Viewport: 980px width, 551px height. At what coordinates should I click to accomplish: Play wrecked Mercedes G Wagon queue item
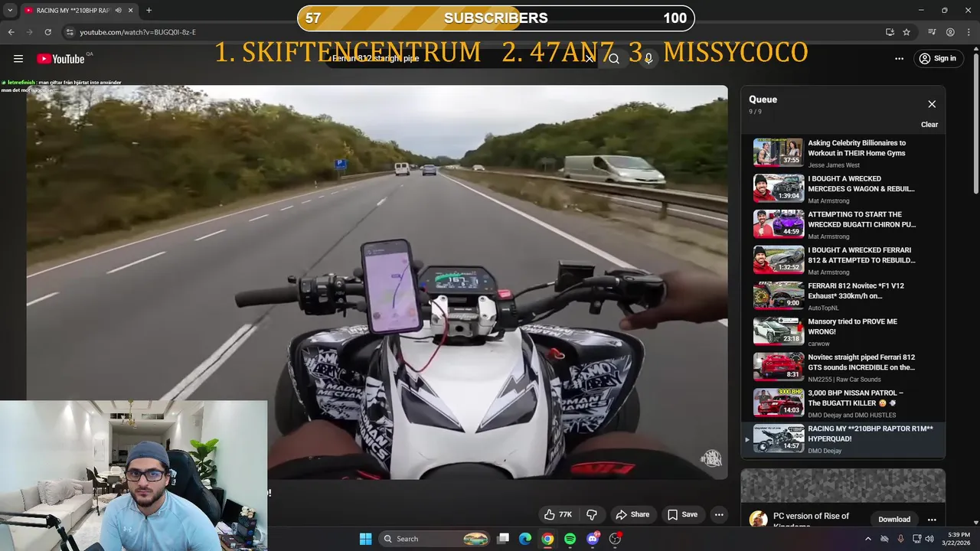[843, 189]
